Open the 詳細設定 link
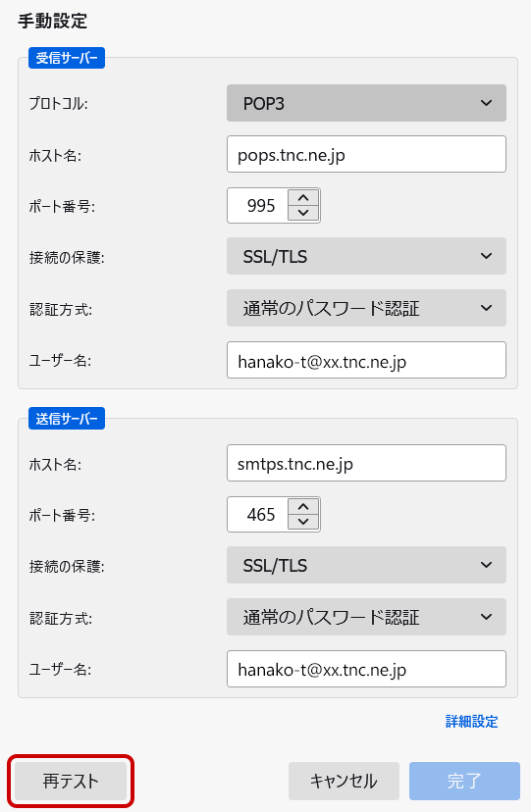This screenshot has height=812, width=531. coord(471,722)
